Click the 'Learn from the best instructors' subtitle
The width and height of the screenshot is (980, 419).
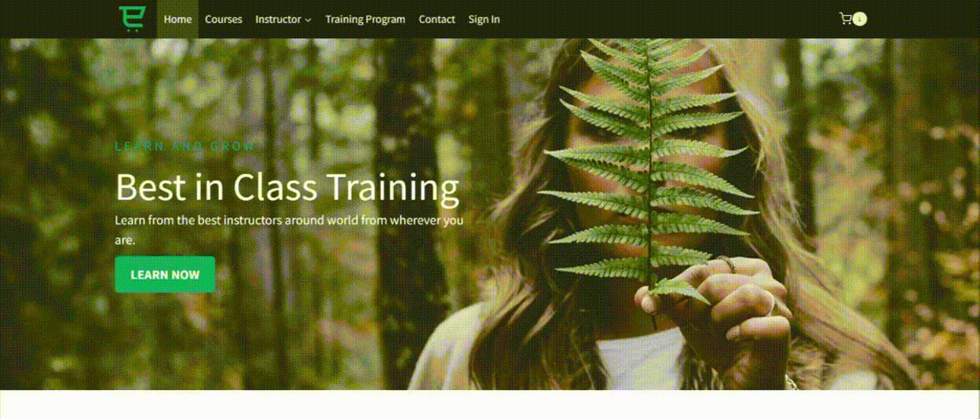(x=289, y=230)
